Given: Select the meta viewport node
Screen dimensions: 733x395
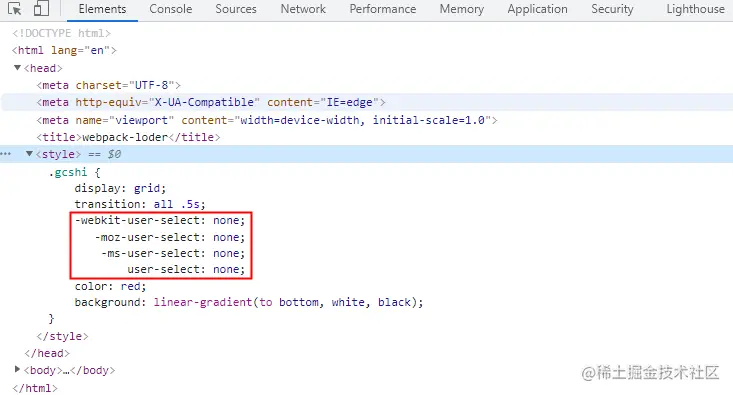Looking at the screenshot, I should [267, 120].
